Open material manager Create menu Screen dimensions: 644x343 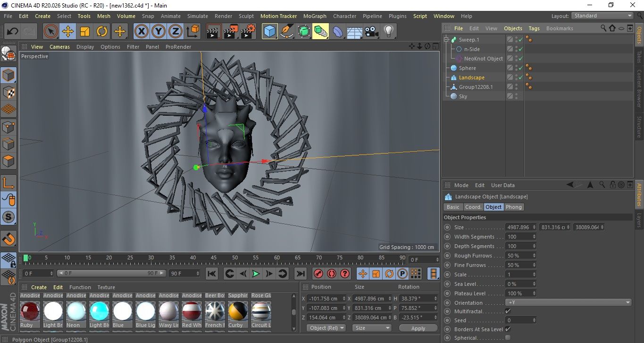tap(39, 287)
